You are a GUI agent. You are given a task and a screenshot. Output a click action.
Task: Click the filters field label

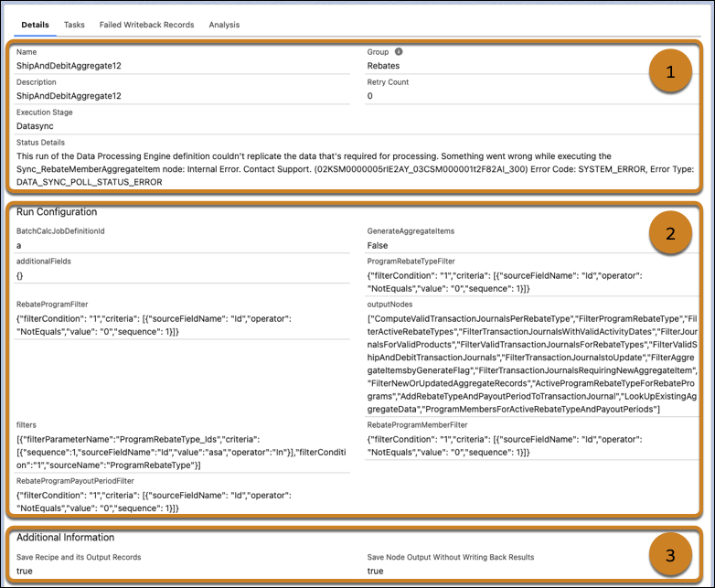(x=26, y=424)
